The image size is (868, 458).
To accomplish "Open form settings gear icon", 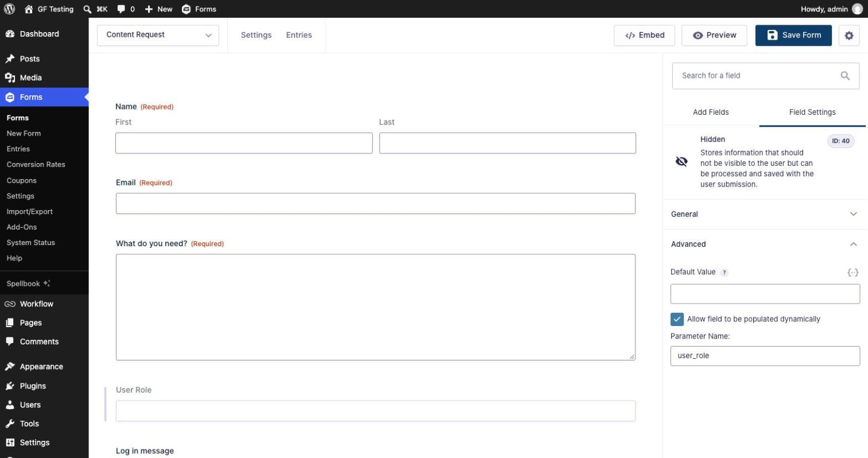I will 849,35.
